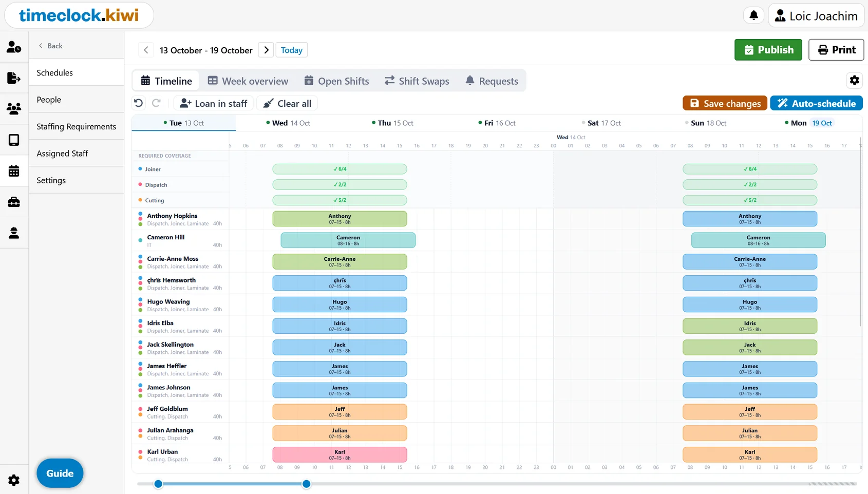The height and width of the screenshot is (494, 868).
Task: Click the timeclock.kiwi logo
Action: 79,15
